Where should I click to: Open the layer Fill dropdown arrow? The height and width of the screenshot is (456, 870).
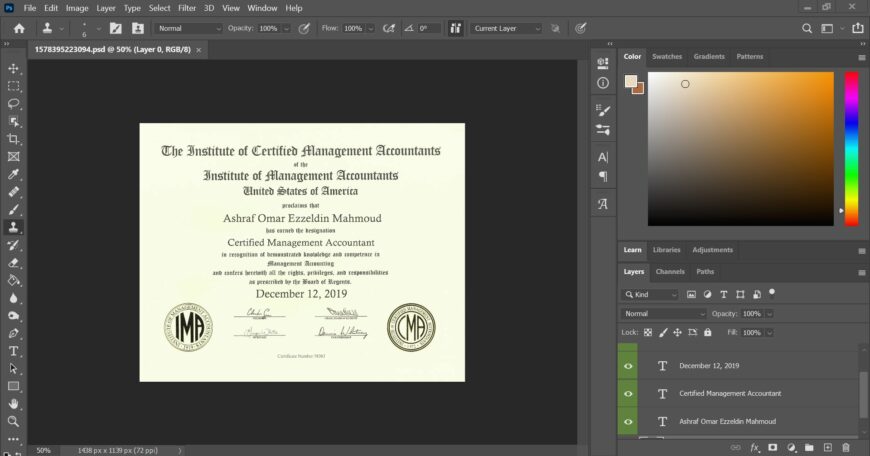coord(770,333)
